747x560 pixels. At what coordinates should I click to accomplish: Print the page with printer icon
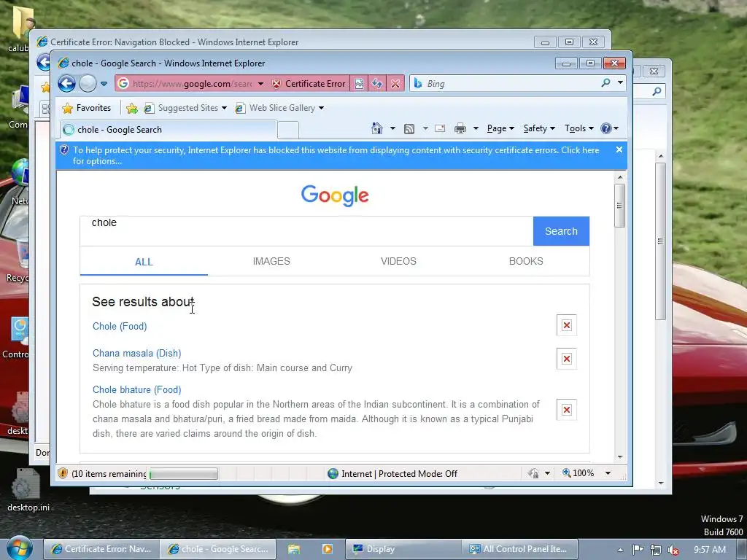pyautogui.click(x=460, y=128)
